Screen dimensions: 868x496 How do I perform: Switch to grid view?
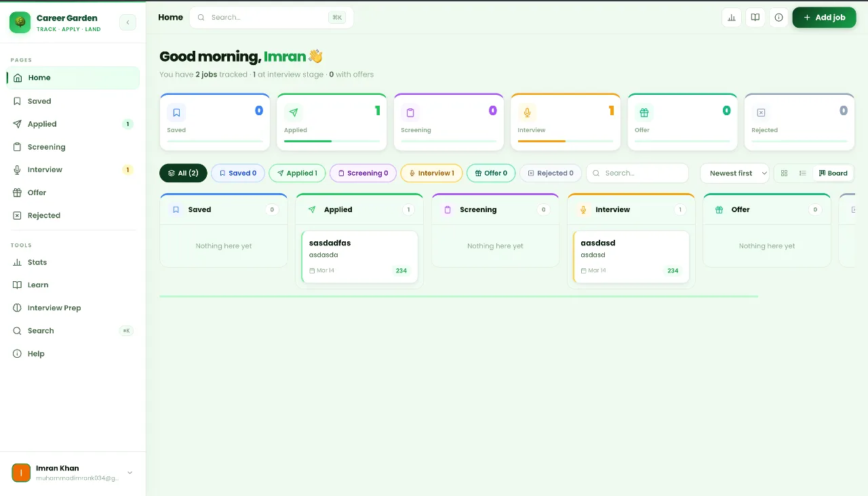pos(784,173)
